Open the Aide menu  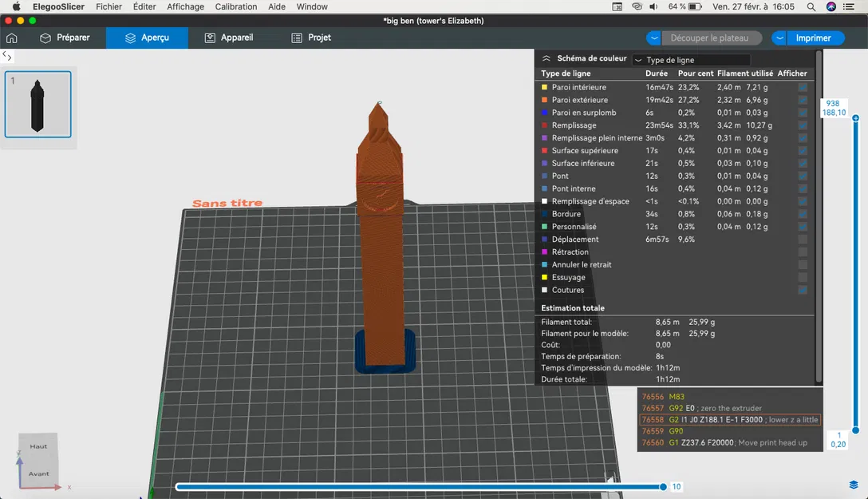pyautogui.click(x=277, y=6)
